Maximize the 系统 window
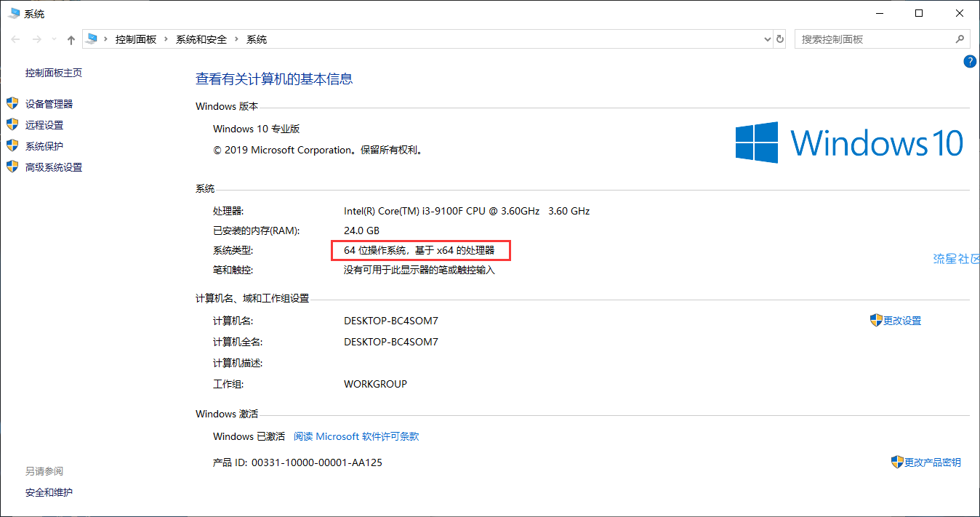Image resolution: width=980 pixels, height=517 pixels. pyautogui.click(x=919, y=13)
